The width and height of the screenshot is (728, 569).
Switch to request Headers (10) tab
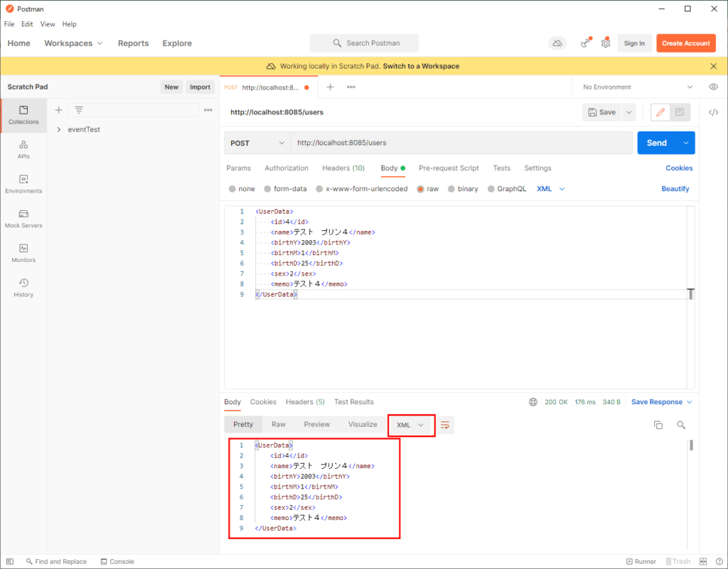pyautogui.click(x=343, y=168)
